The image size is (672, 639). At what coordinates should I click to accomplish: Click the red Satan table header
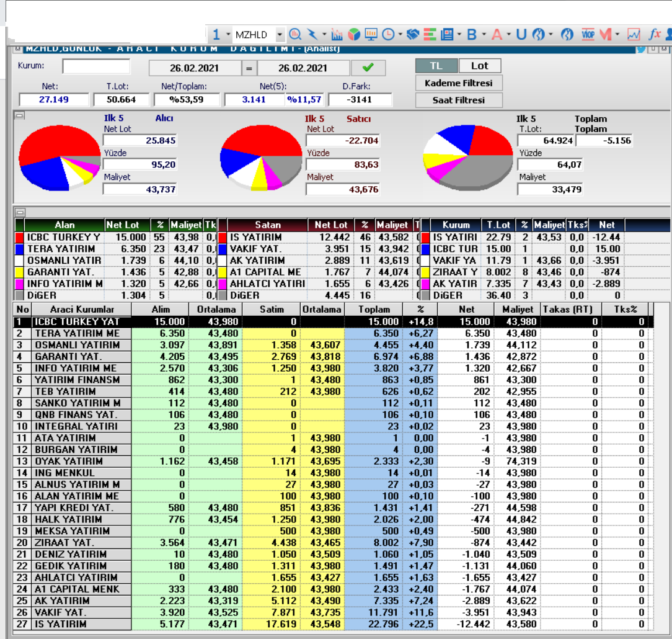(x=268, y=225)
